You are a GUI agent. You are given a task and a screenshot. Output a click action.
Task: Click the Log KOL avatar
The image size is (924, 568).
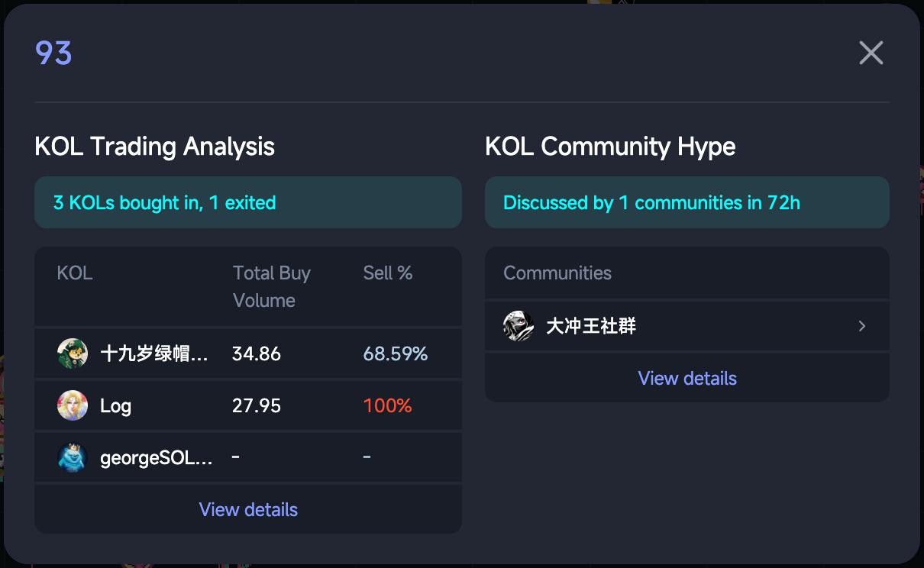pos(73,405)
